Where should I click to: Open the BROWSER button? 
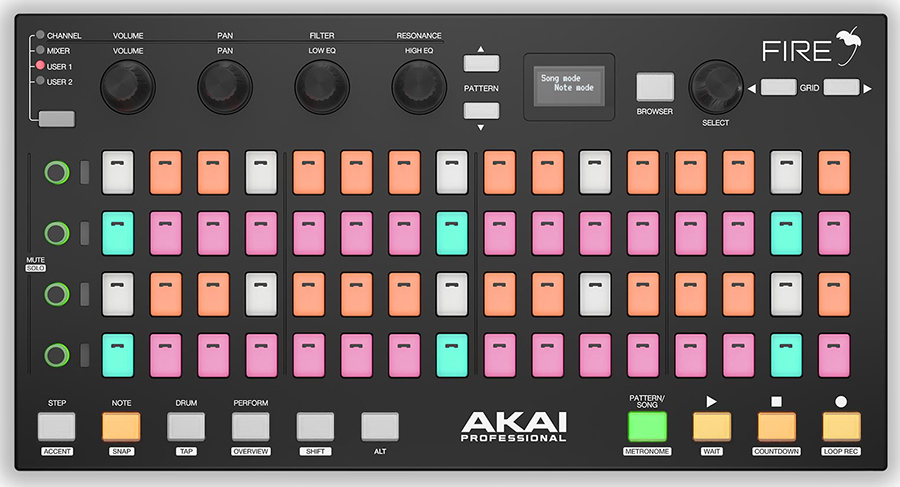pyautogui.click(x=655, y=87)
